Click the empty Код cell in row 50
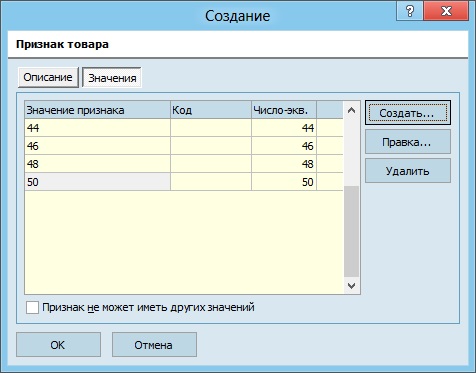 211,182
